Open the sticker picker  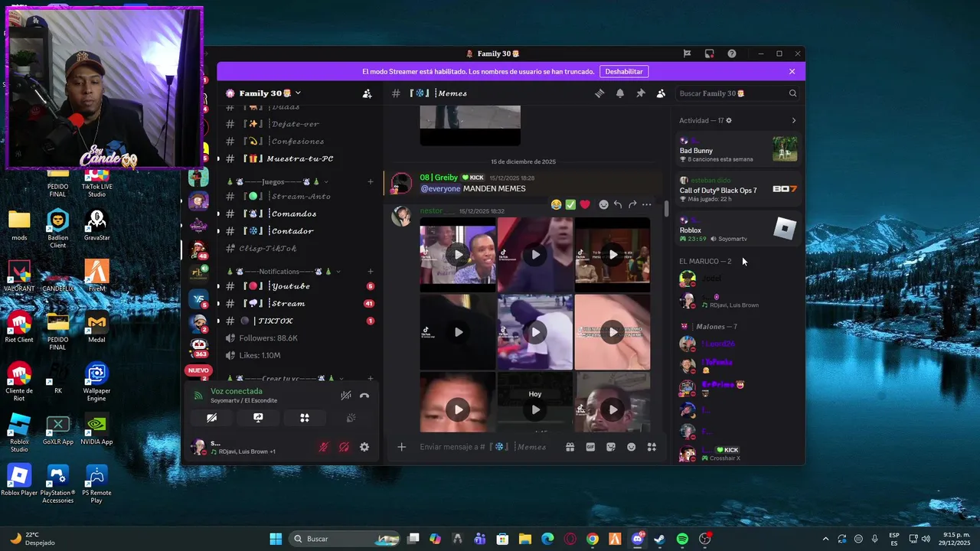[611, 447]
